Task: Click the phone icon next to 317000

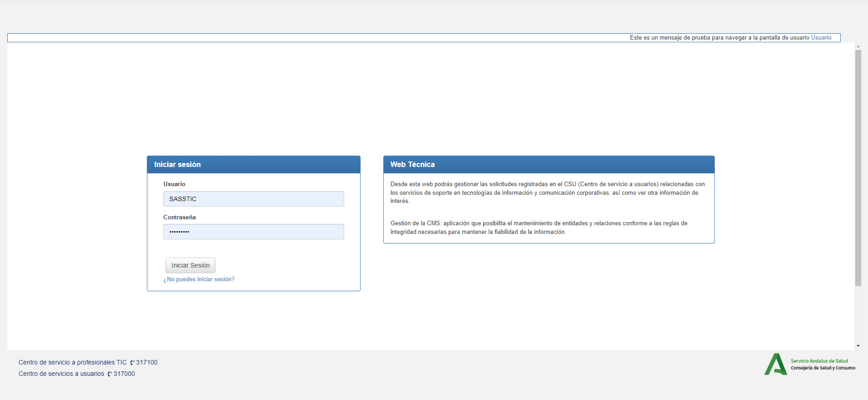Action: click(x=110, y=374)
